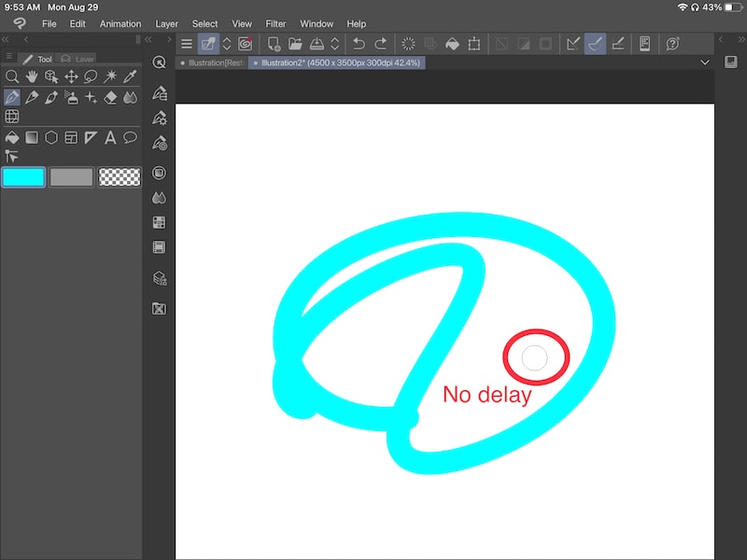Select the Text tool
This screenshot has width=747, height=560.
[110, 137]
